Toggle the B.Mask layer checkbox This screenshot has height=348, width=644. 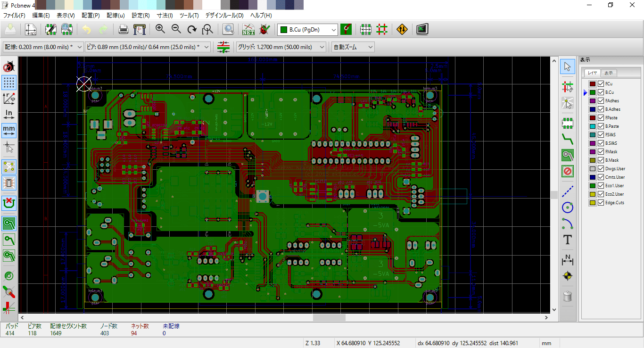601,160
